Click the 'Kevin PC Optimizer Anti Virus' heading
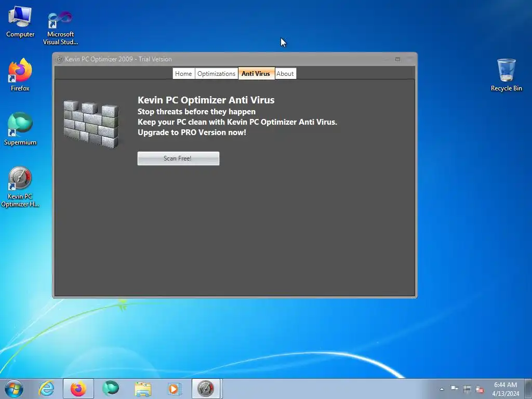The image size is (532, 399). point(206,100)
